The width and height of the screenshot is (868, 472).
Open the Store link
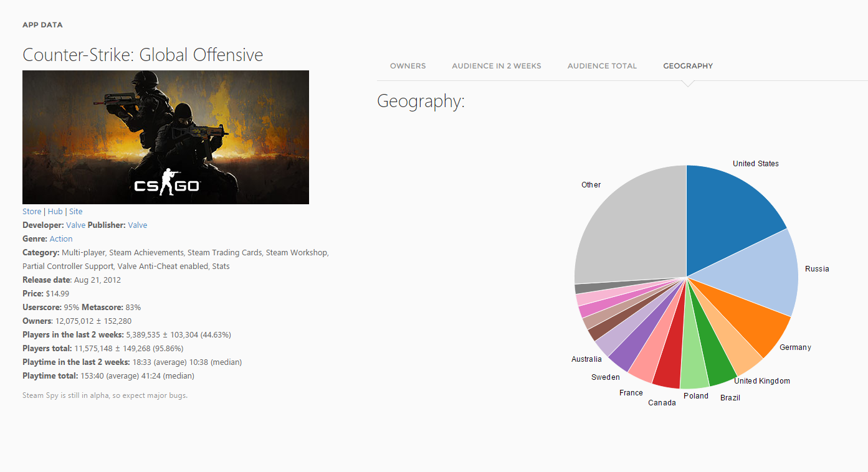pos(32,212)
